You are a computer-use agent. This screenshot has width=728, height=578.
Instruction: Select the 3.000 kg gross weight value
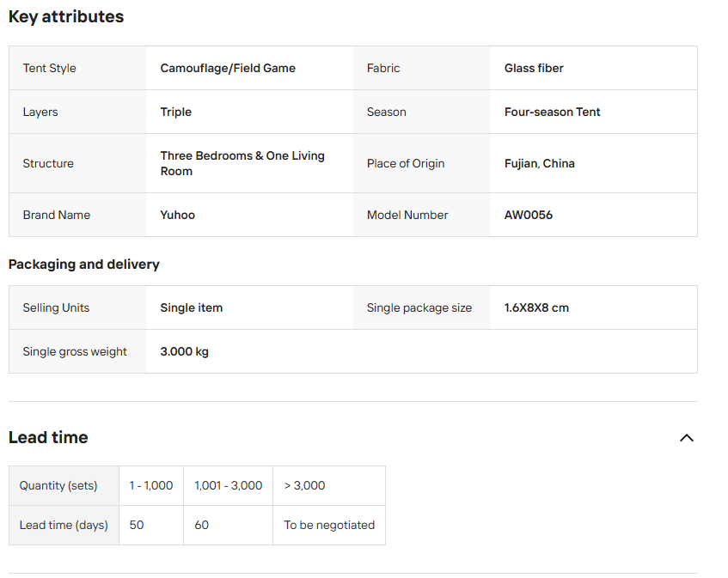point(185,352)
